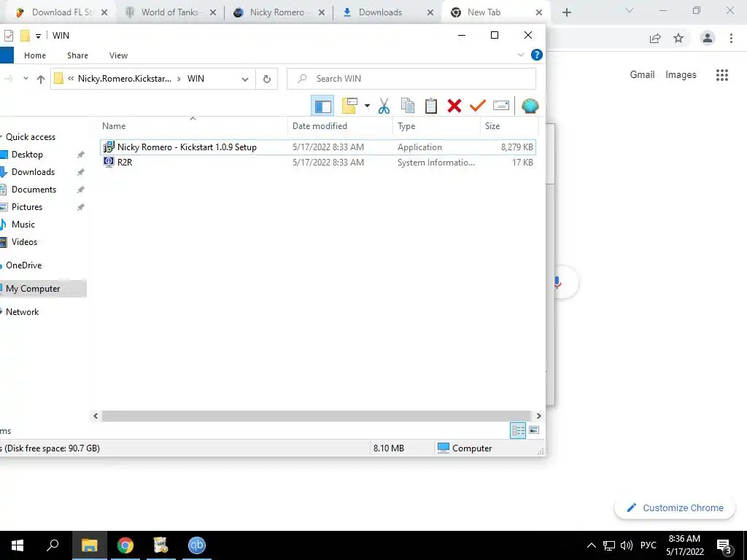Screen dimensions: 747x560
Task: Open Chrome profile avatar icon
Action: pos(708,38)
